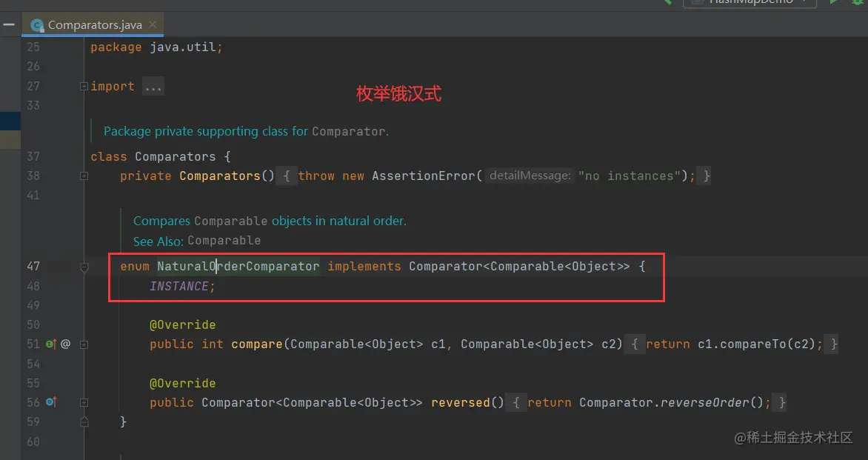
Task: Follow the Comparable link in 'Compares Comparable objects'
Action: point(231,221)
